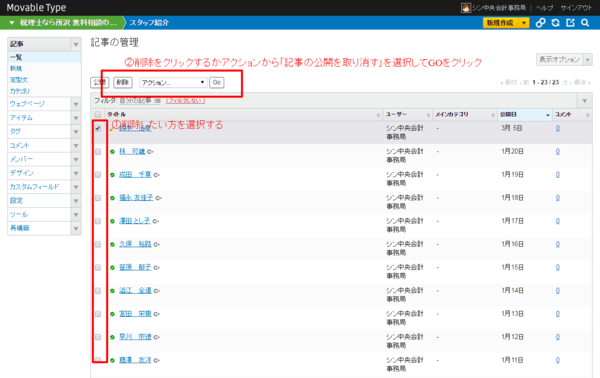Click the preview icon after the 1月19日 title
Screen dimensions: 600x378
pyautogui.click(x=157, y=175)
